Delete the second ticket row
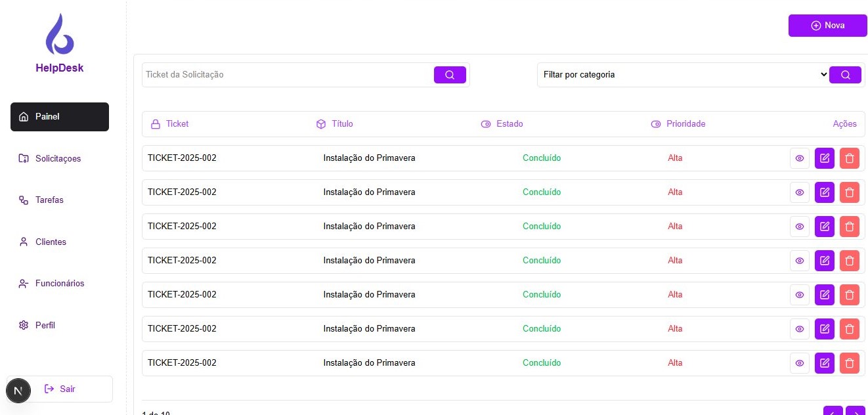 point(849,192)
